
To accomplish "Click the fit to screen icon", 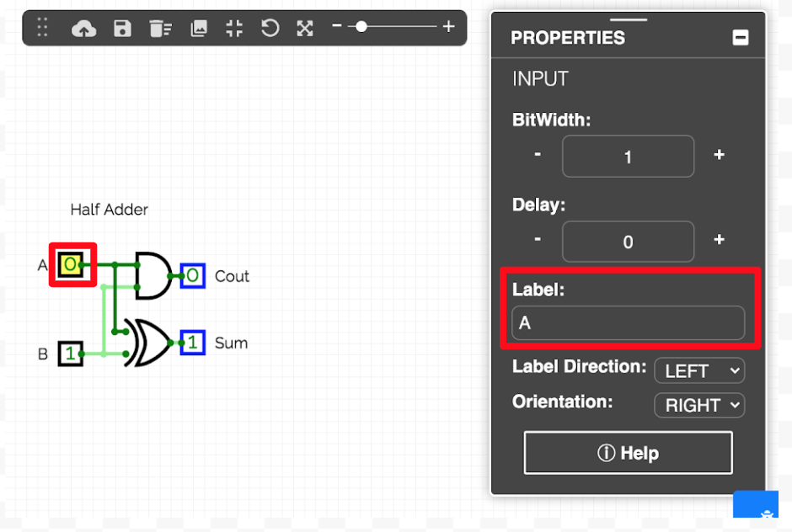I will click(x=234, y=29).
